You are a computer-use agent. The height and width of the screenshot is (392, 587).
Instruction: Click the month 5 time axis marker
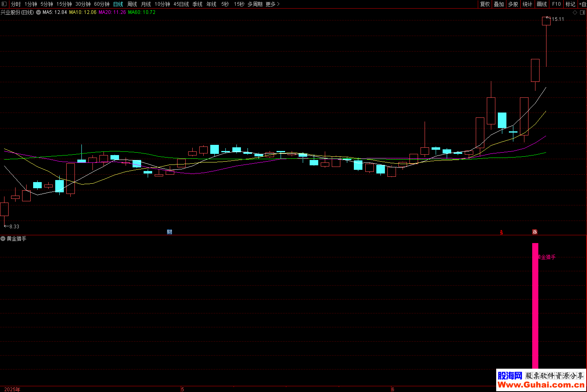[x=183, y=389]
